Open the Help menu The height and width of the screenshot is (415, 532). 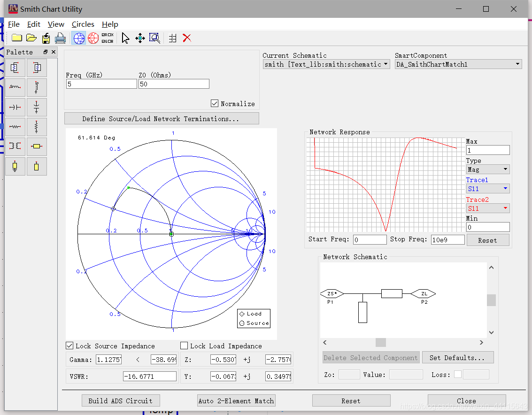click(x=110, y=24)
